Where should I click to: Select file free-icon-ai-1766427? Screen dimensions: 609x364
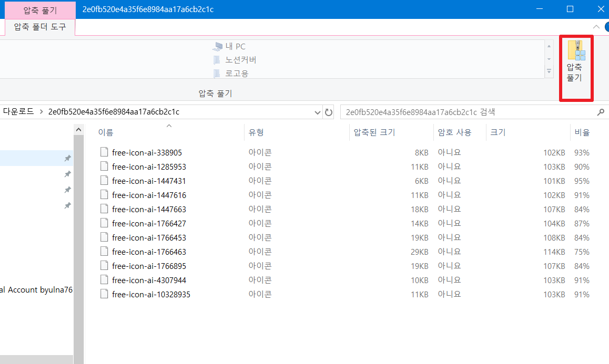(x=149, y=224)
